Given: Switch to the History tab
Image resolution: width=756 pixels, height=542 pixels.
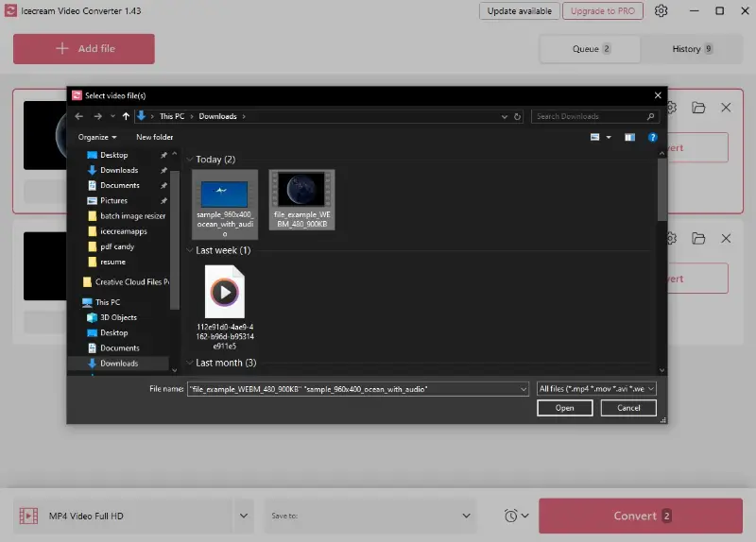Looking at the screenshot, I should (692, 49).
